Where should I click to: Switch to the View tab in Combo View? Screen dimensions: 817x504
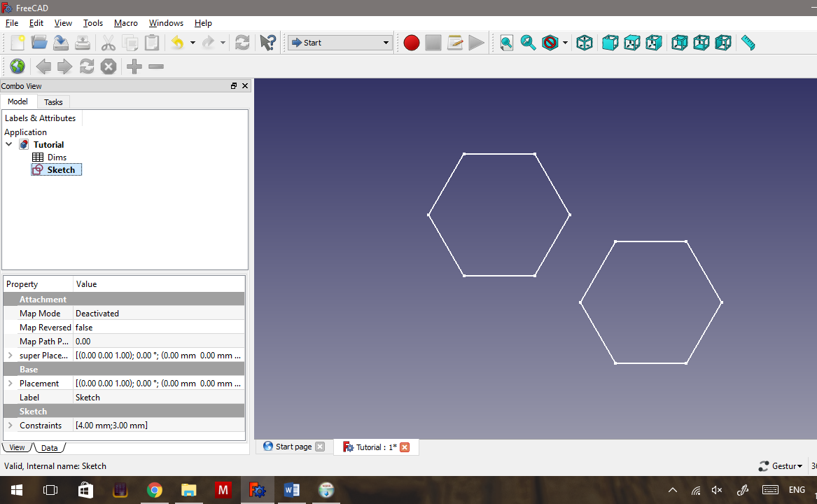pos(16,447)
